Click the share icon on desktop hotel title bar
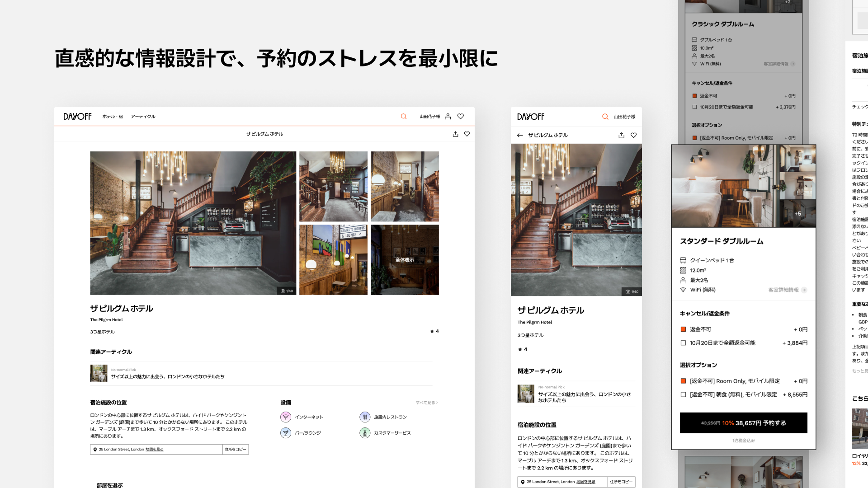Image resolution: width=868 pixels, height=488 pixels. pos(455,134)
